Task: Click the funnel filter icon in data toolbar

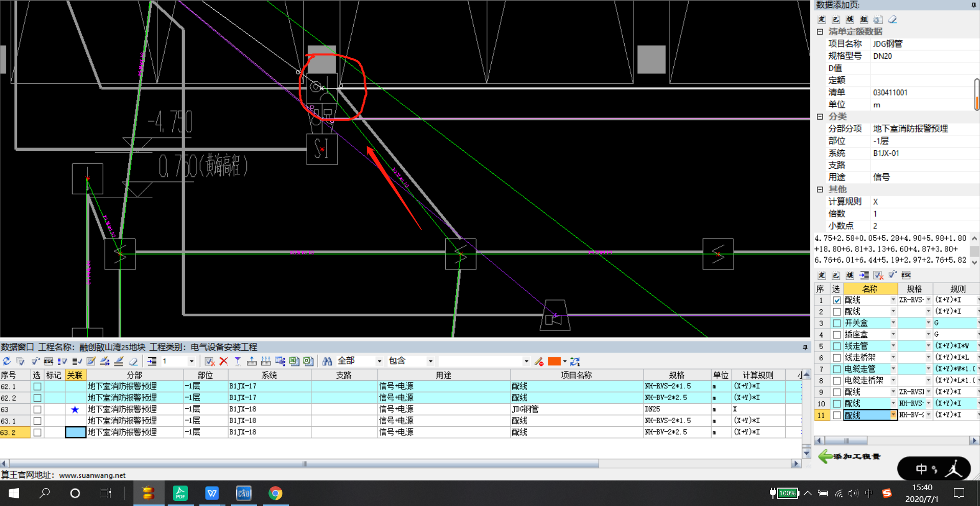Action: (x=238, y=361)
